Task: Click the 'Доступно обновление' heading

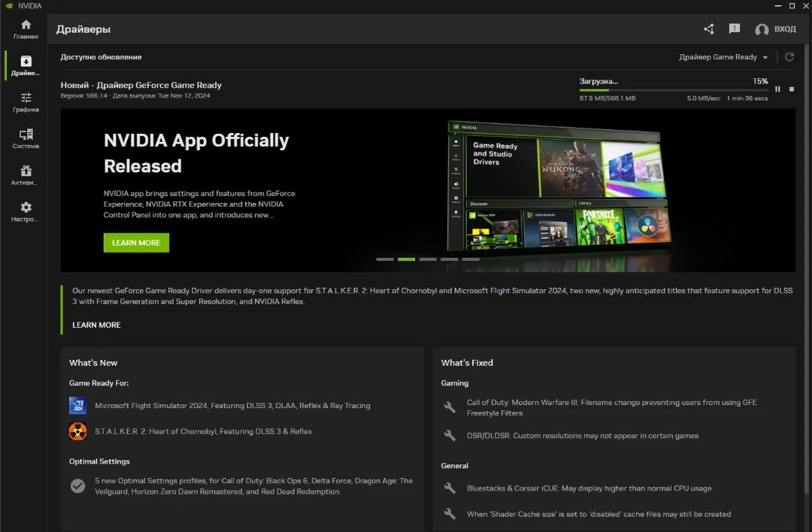Action: pos(101,57)
